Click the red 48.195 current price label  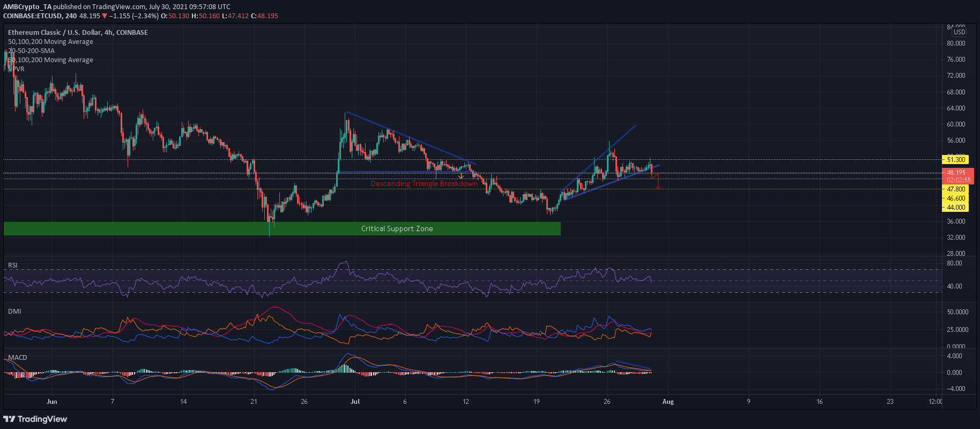pos(957,173)
